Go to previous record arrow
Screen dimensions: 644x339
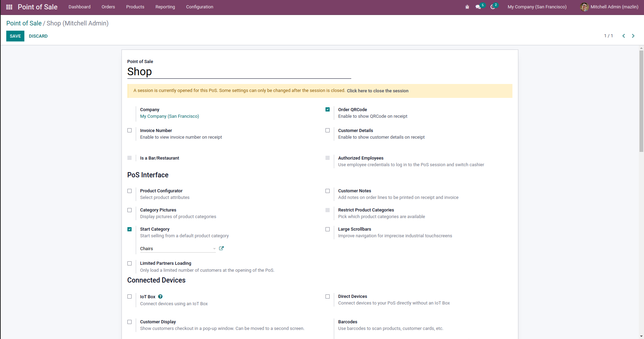tap(623, 36)
